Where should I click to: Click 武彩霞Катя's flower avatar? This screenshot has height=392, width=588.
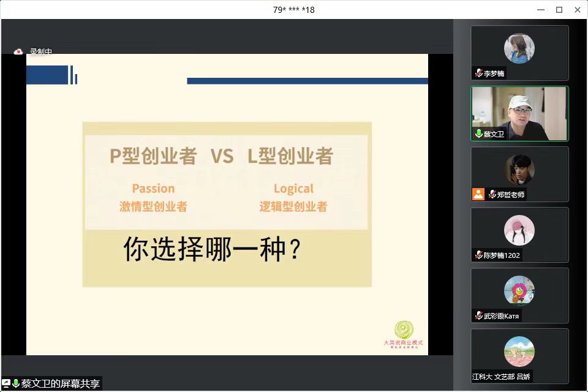click(519, 290)
